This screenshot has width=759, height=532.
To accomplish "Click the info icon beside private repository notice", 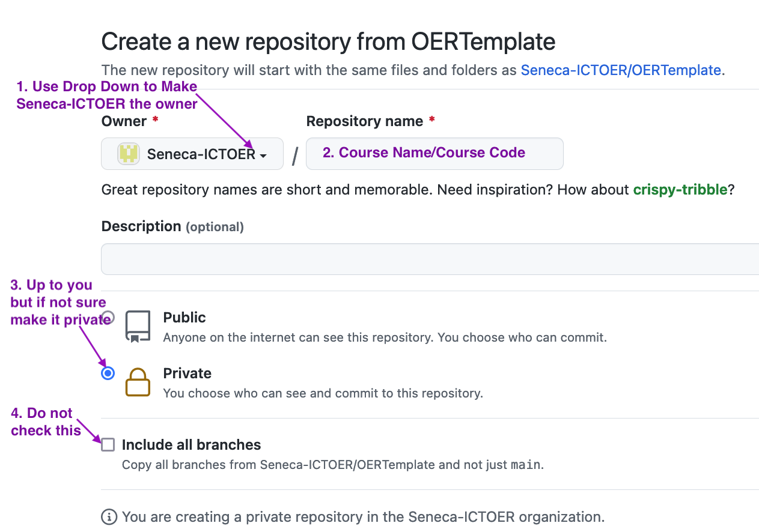I will pos(109,516).
